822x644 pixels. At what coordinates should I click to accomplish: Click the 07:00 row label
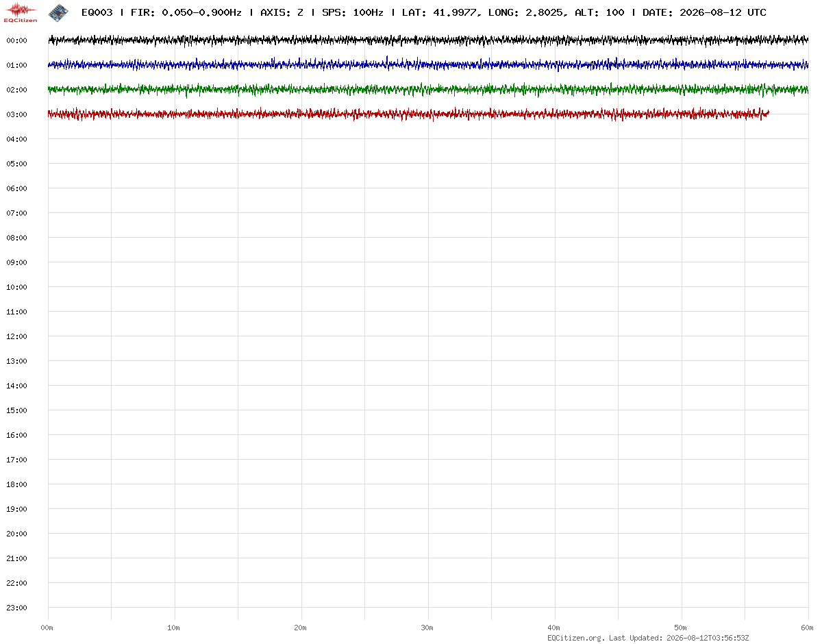(16, 213)
